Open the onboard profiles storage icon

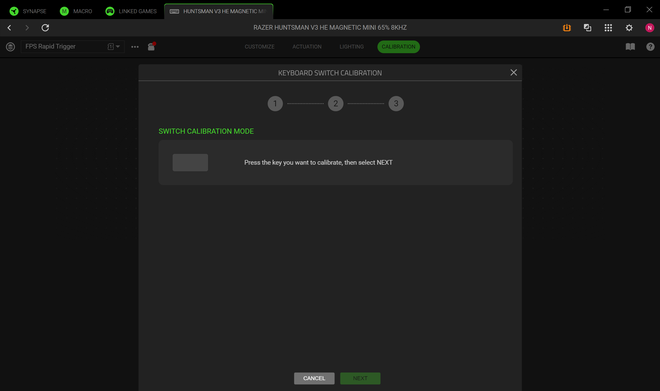coord(152,47)
